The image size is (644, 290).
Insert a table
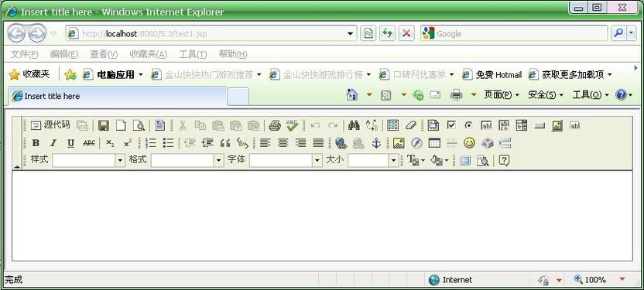tap(434, 143)
